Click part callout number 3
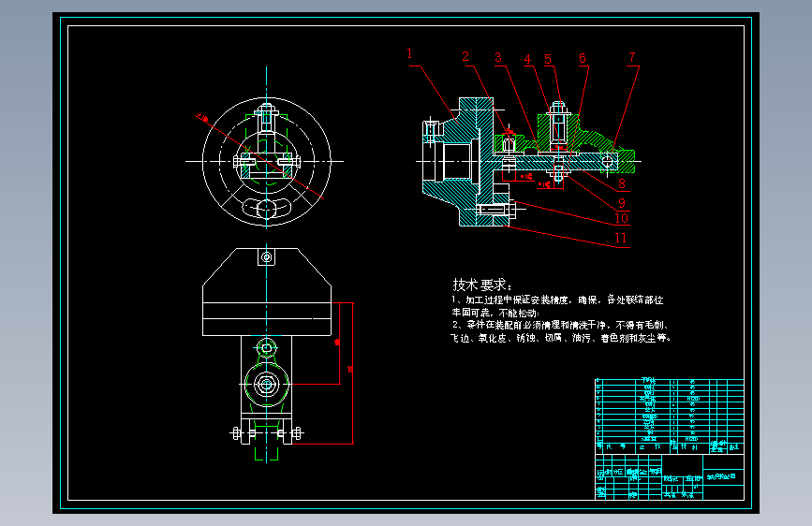This screenshot has height=526, width=812. (x=498, y=57)
